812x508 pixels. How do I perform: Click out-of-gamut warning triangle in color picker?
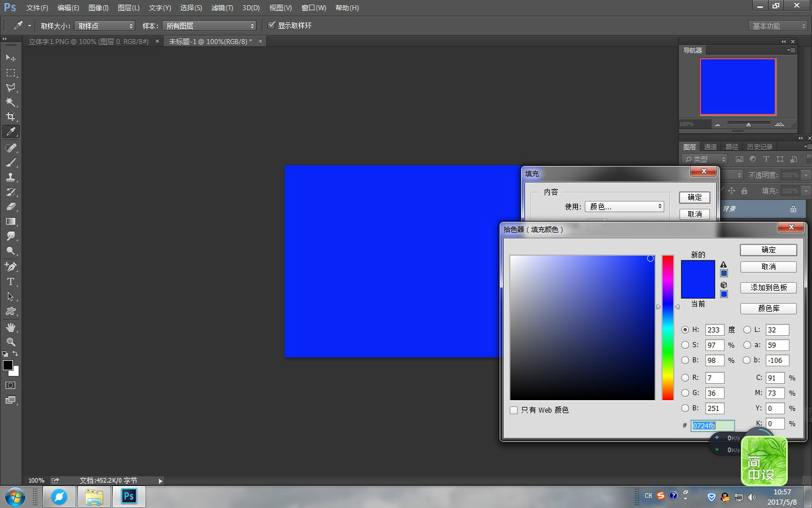[x=723, y=264]
